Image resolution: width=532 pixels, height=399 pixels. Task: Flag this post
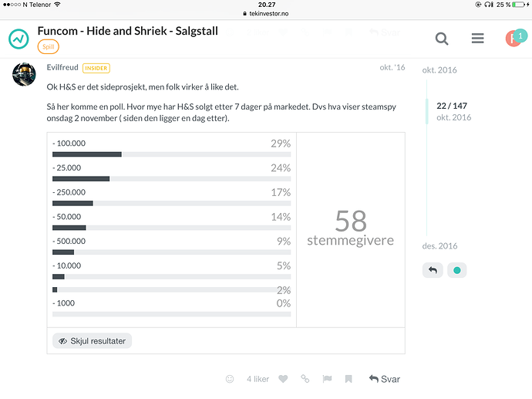coord(327,379)
